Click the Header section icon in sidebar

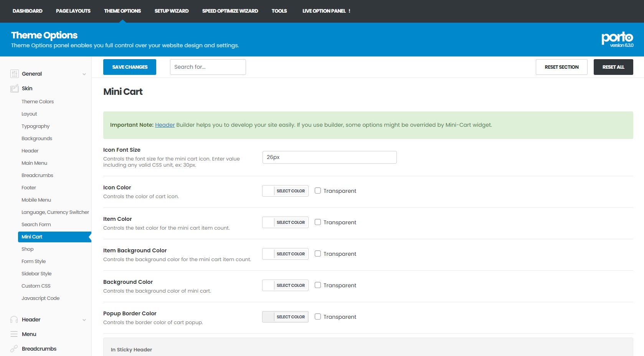tap(14, 320)
